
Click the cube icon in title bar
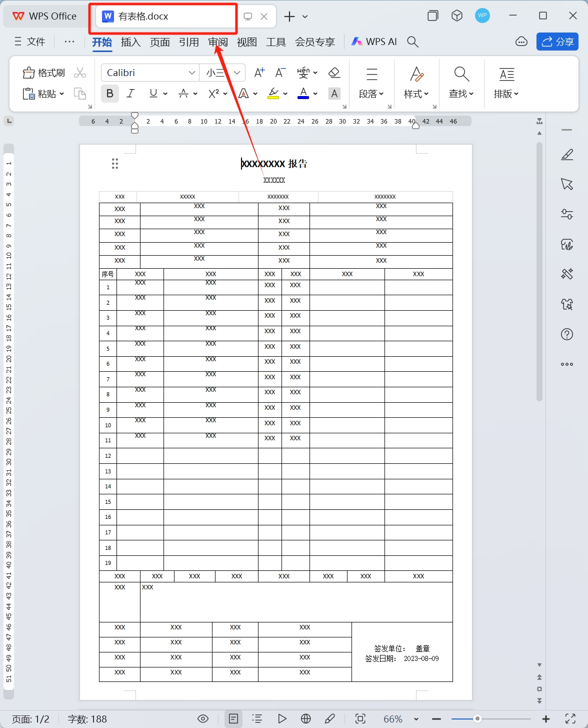[x=457, y=16]
